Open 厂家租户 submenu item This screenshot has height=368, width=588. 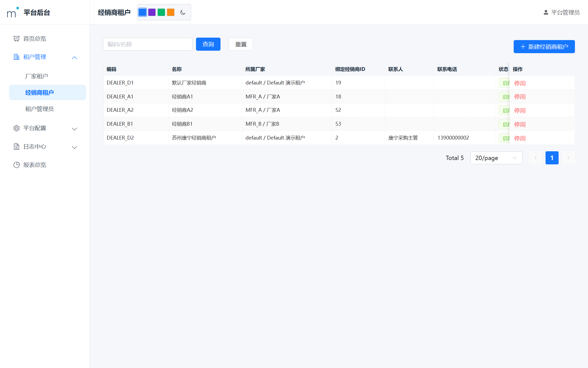tap(48, 76)
